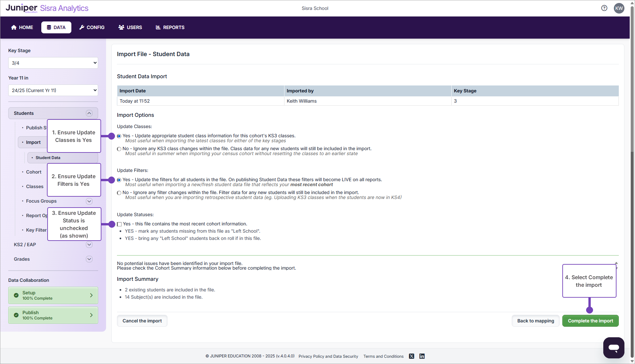The image size is (635, 364).
Task: Click the Publish 100% Complete arrow
Action: [x=91, y=315]
